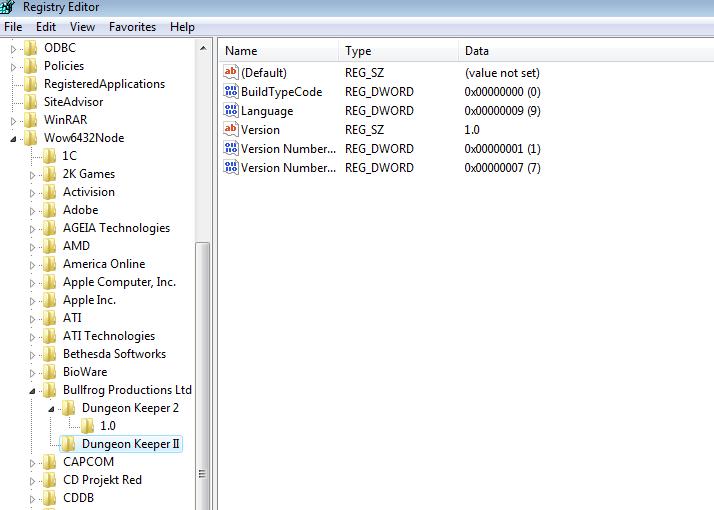This screenshot has height=510, width=714.
Task: Expand the ODBC key
Action: (x=13, y=49)
